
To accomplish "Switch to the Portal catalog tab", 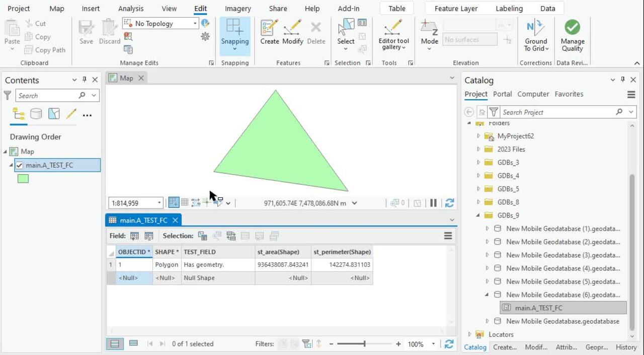I will pos(502,94).
